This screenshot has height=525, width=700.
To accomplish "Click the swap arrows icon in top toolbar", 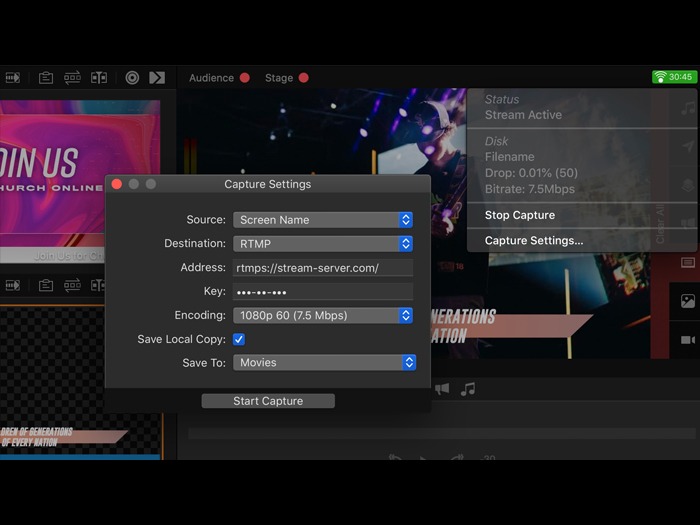I will point(72,78).
